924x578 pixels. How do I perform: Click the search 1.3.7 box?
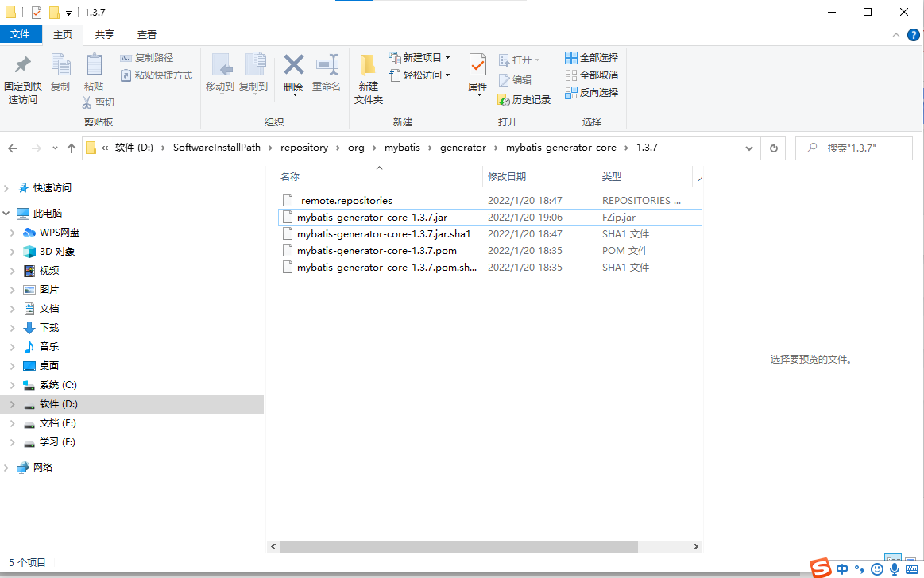(854, 148)
